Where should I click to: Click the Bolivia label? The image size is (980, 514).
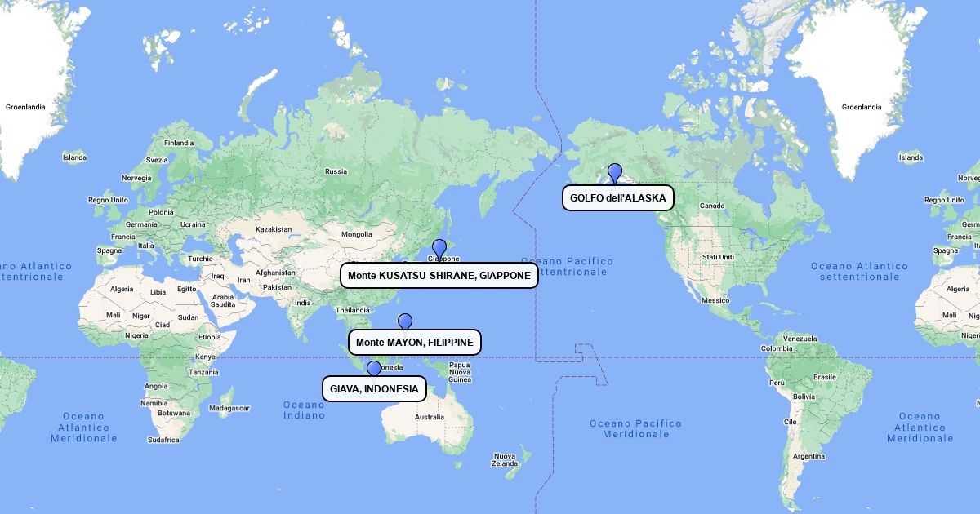pos(804,397)
